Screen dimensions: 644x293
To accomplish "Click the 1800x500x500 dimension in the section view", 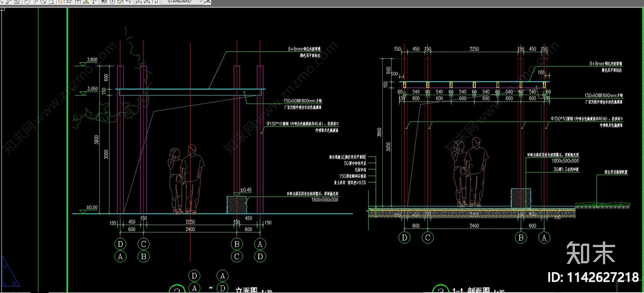I will point(565,161).
